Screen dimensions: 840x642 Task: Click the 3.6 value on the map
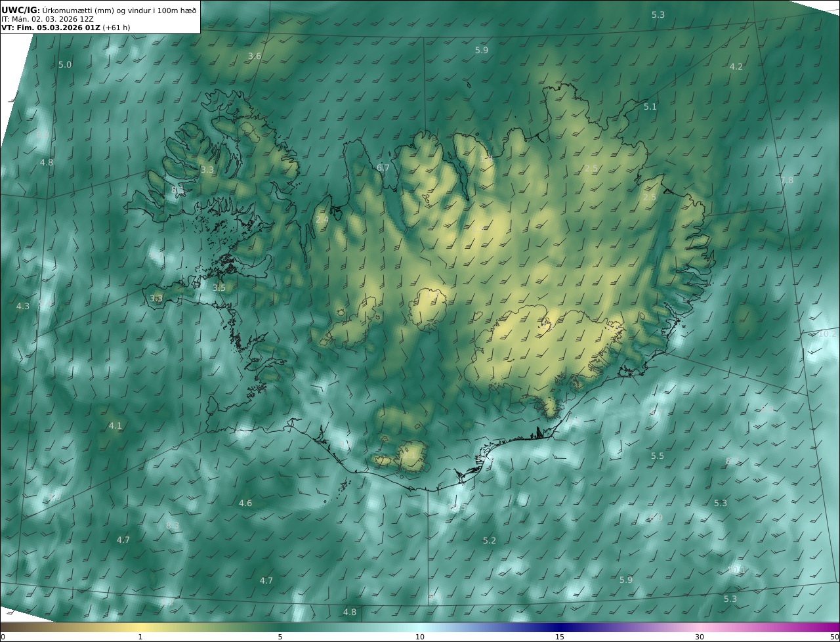[x=255, y=56]
